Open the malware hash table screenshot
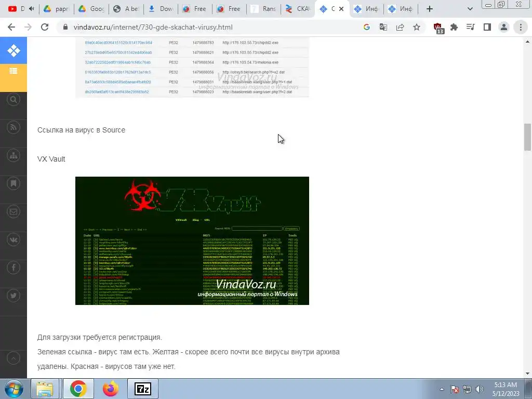 click(x=192, y=67)
